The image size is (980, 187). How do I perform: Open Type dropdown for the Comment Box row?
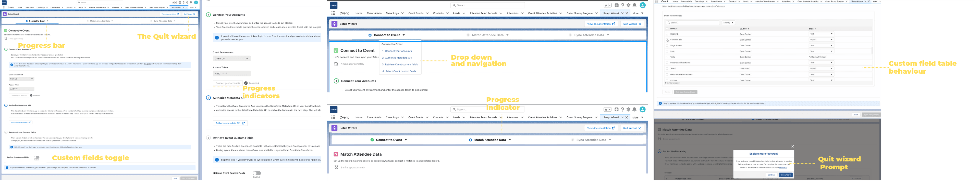(821, 39)
